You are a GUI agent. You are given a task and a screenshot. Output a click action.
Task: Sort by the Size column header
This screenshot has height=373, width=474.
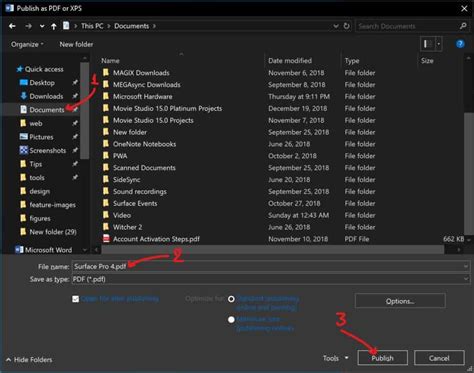(427, 61)
